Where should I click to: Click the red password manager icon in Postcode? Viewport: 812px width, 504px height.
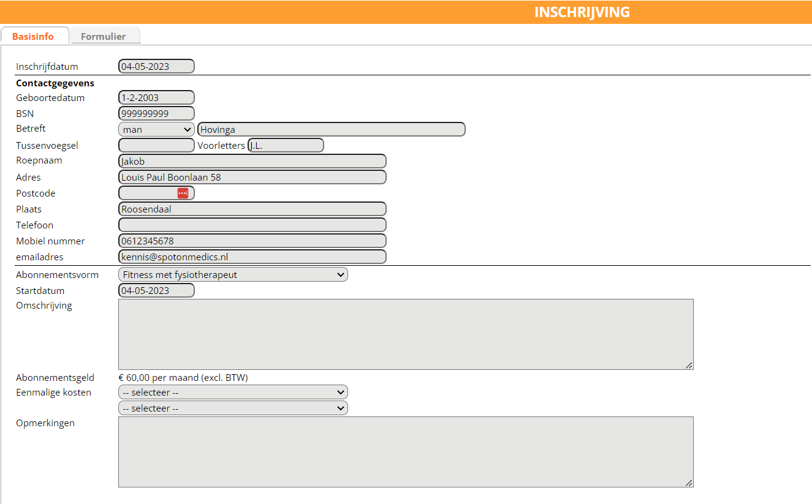coord(183,193)
